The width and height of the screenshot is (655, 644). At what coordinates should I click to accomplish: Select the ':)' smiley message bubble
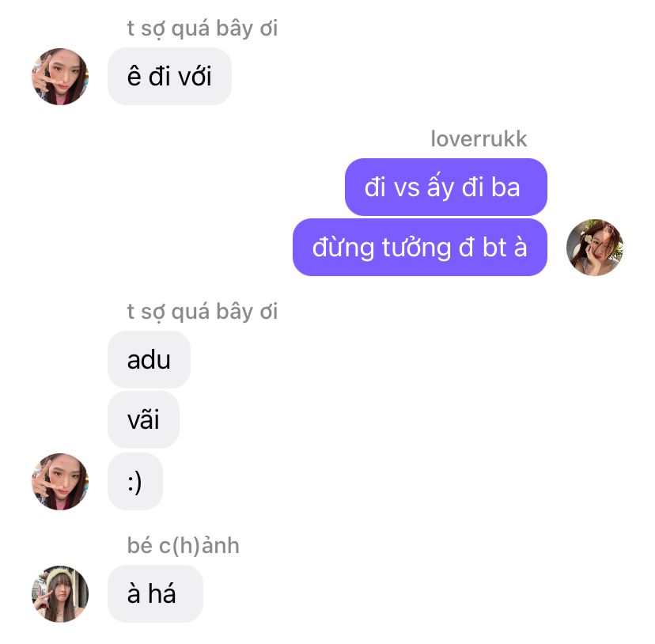pos(135,482)
